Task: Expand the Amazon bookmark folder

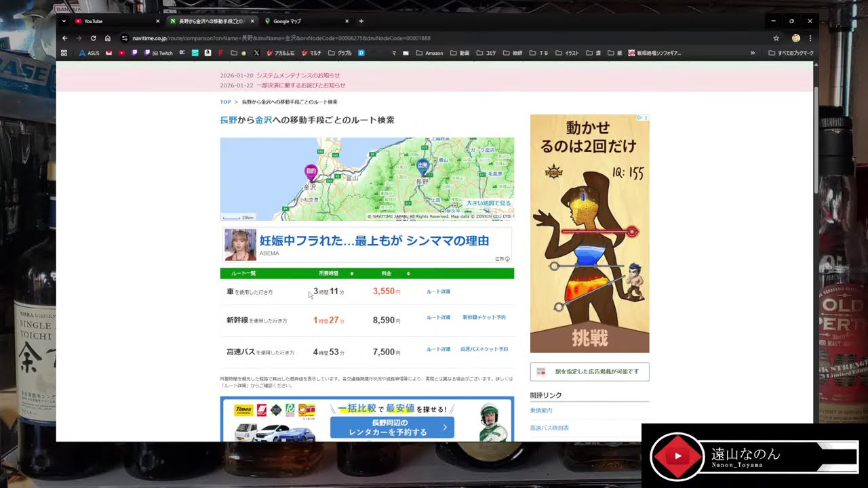Action: click(x=429, y=53)
